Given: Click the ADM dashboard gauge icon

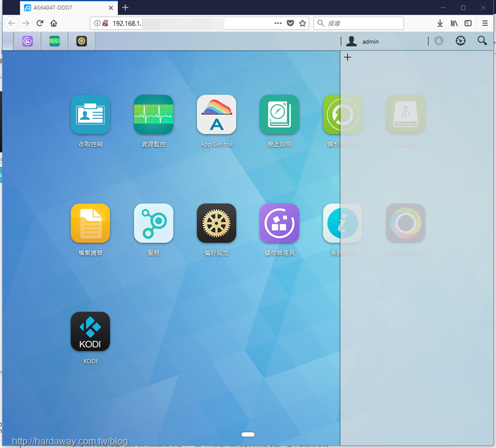Looking at the screenshot, I should [460, 40].
